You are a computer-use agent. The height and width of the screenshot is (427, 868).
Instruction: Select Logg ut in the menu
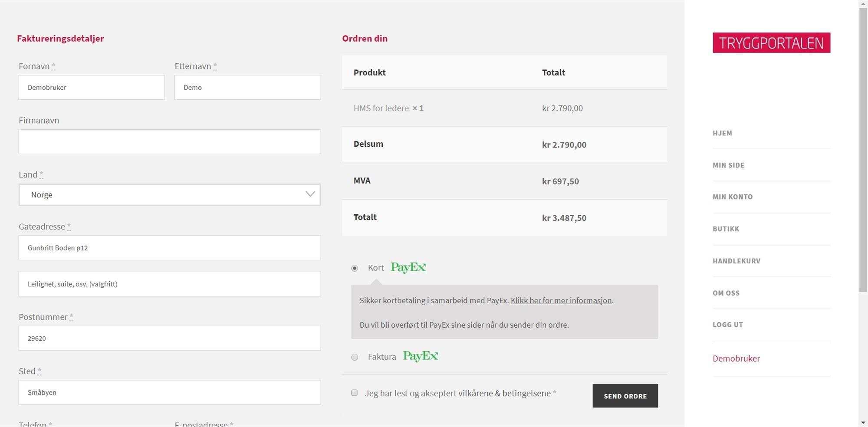(x=727, y=325)
